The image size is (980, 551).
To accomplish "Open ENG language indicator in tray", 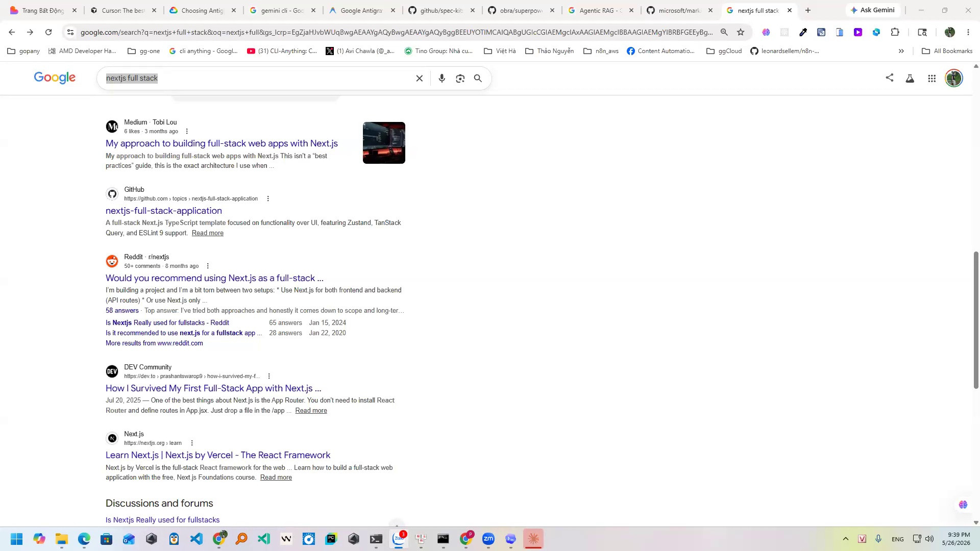I will (897, 539).
